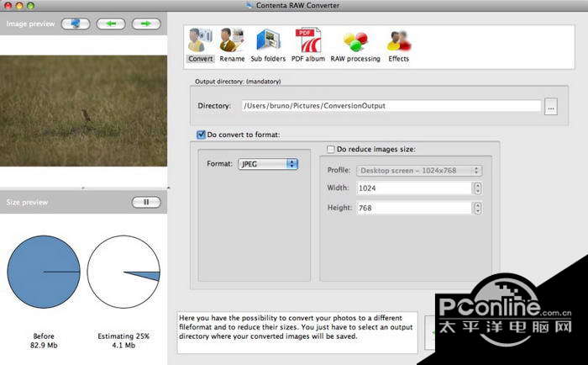Click the Width field showing 1024
The width and height of the screenshot is (588, 365).
[414, 188]
